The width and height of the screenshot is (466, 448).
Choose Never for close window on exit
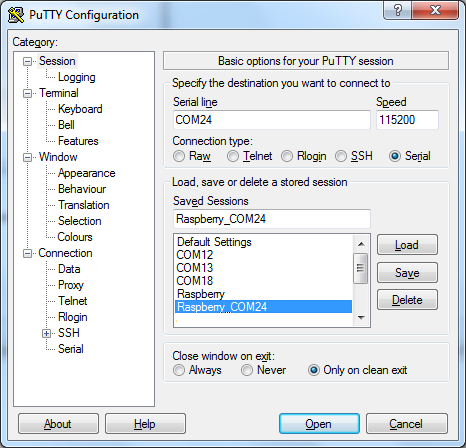click(x=247, y=370)
